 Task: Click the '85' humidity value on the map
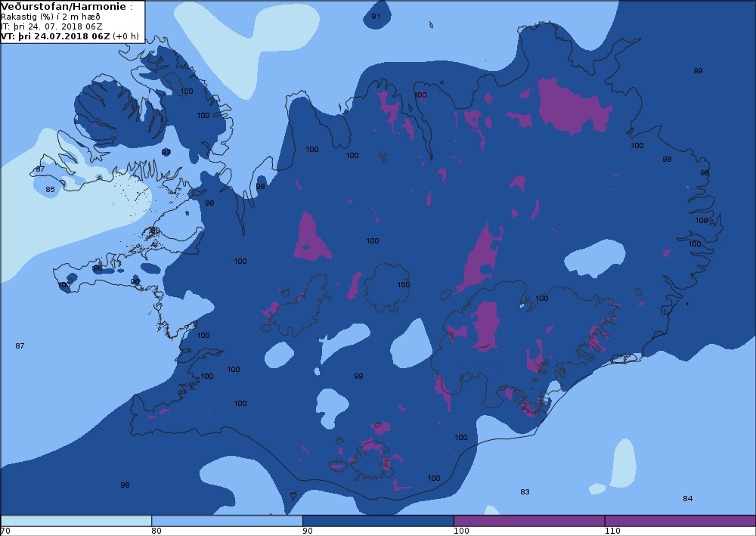click(x=50, y=190)
